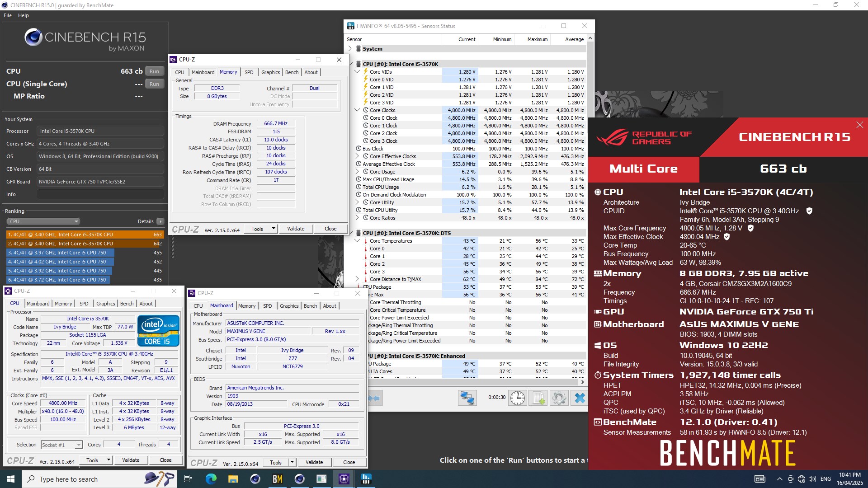Launch Microsoft Edge from taskbar
Image resolution: width=868 pixels, height=488 pixels.
(211, 479)
